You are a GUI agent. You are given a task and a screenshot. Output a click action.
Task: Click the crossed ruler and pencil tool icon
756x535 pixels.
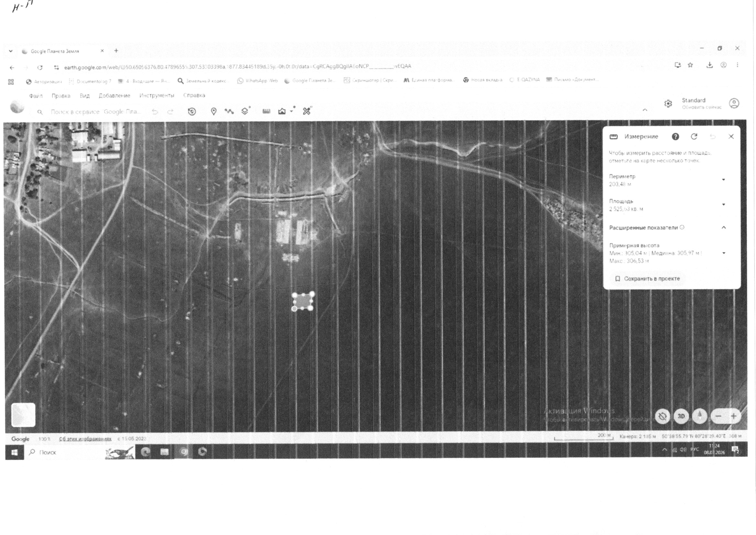(307, 111)
